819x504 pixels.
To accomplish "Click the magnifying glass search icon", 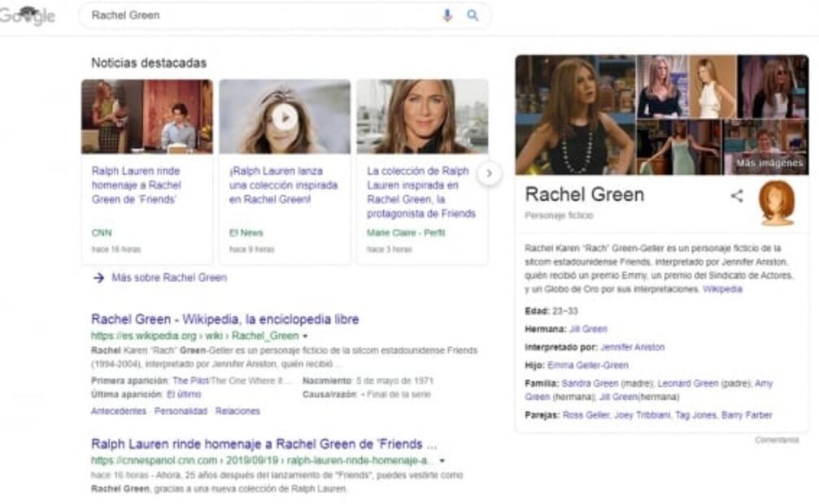I will tap(473, 15).
